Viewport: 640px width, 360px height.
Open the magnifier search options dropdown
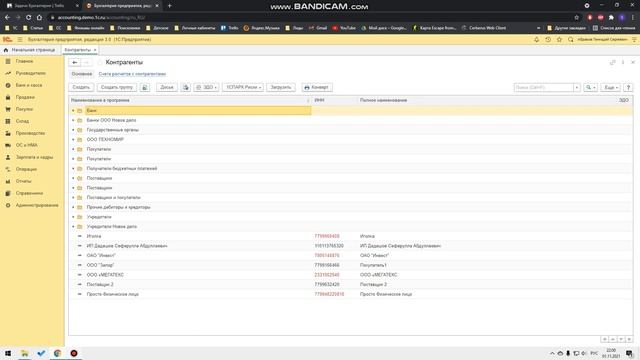591,87
